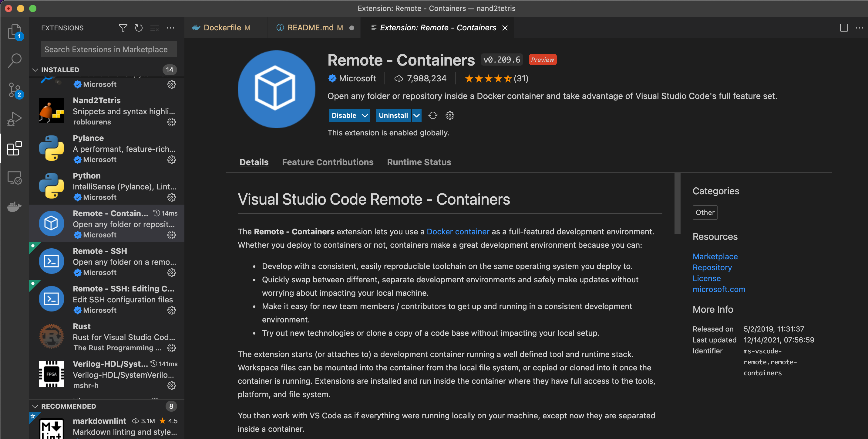Click the filter extensions funnel icon

pyautogui.click(x=123, y=28)
